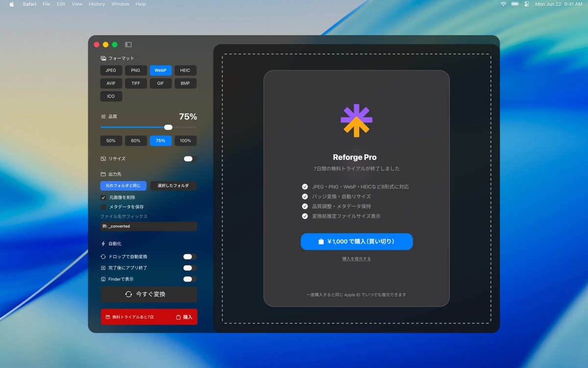The height and width of the screenshot is (368, 588).
Task: Click the battery status icon
Action: (x=515, y=4)
